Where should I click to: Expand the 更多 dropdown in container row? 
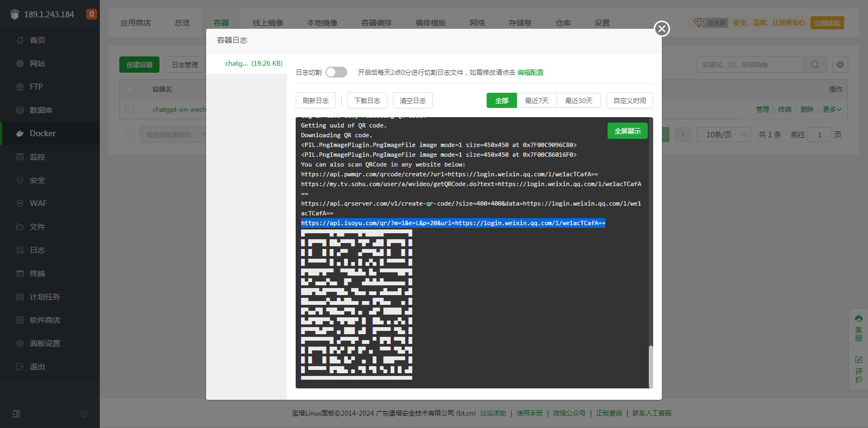tap(832, 109)
